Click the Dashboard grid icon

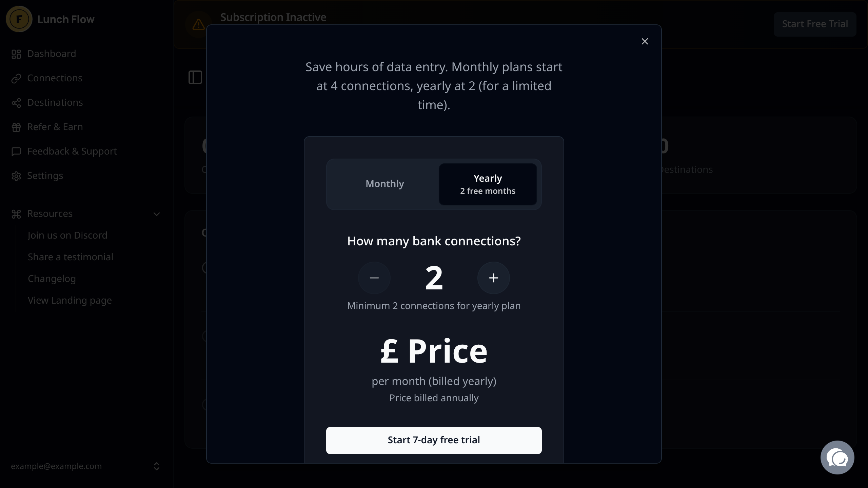(16, 54)
